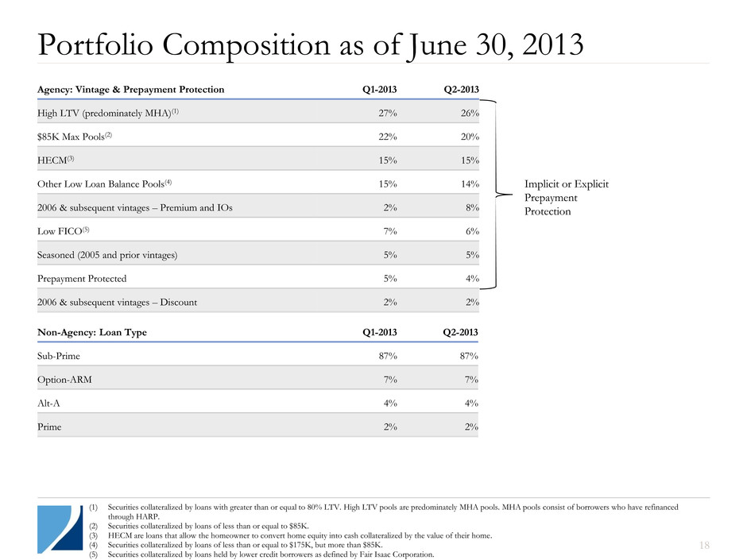
Task: Select the 'Alt-A' row label
Action: [x=51, y=404]
